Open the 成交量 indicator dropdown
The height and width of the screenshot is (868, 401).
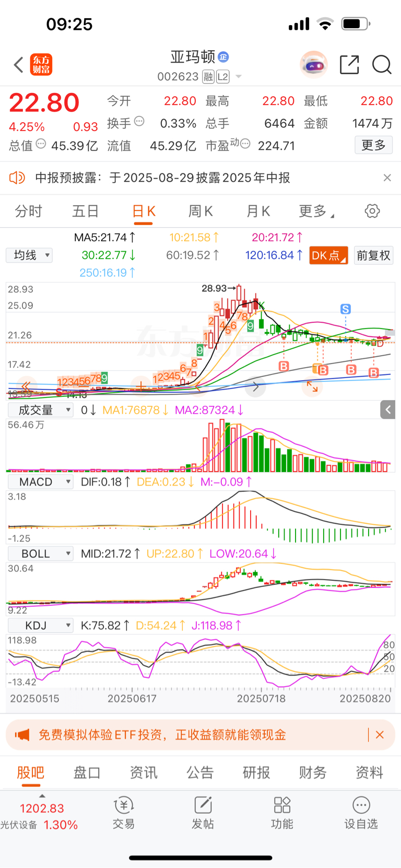40,410
